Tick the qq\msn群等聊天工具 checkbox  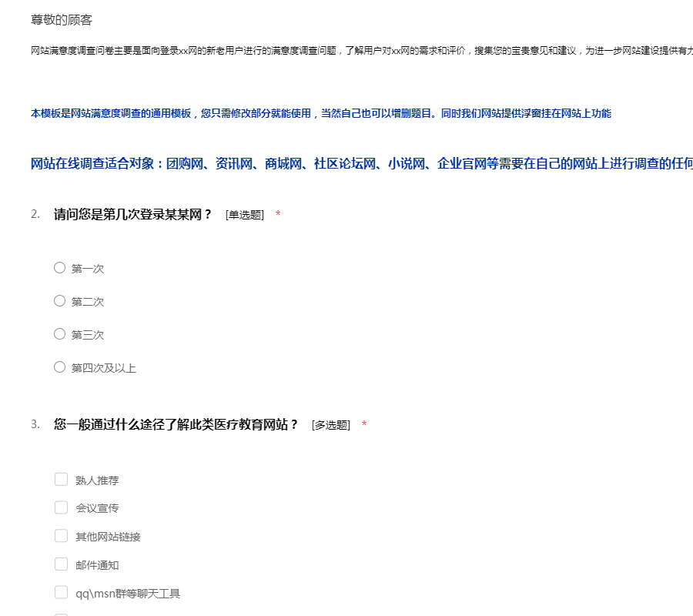click(x=62, y=592)
